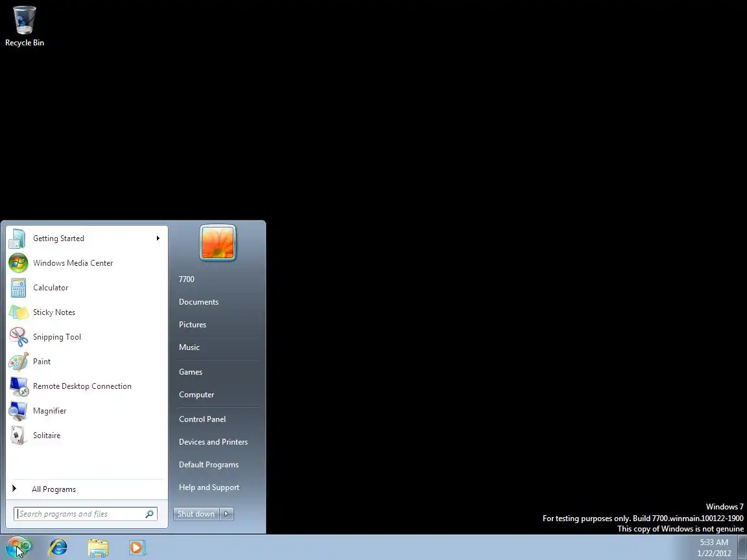Open Default Programs
The width and height of the screenshot is (747, 560).
pyautogui.click(x=209, y=465)
